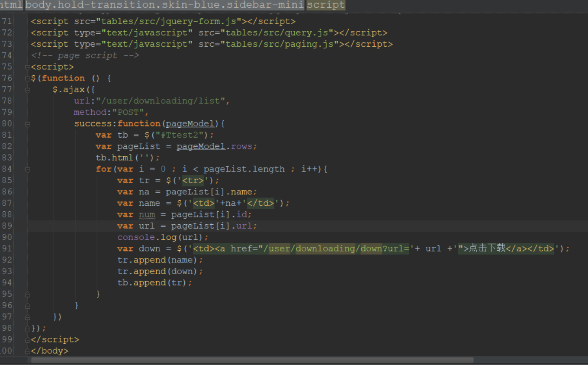This screenshot has width=588, height=365.
Task: Click the underlined num variable on line 88
Action: [x=147, y=214]
